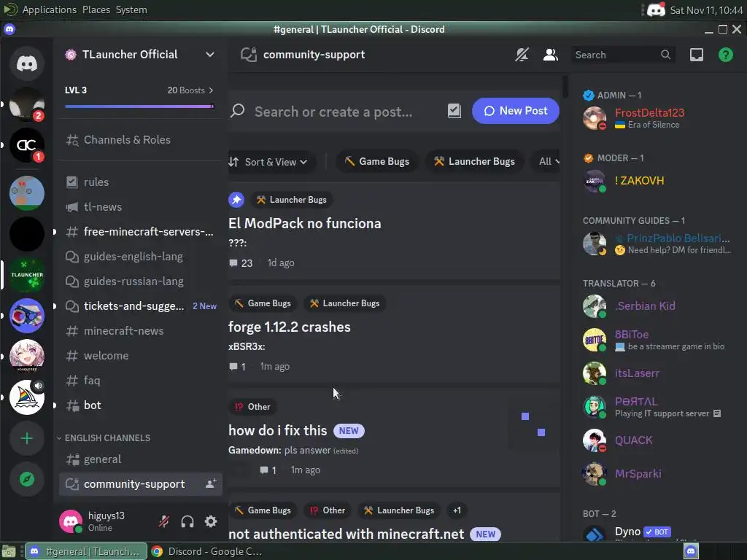
Task: Click the invite icon beside community-support channel
Action: (x=211, y=484)
